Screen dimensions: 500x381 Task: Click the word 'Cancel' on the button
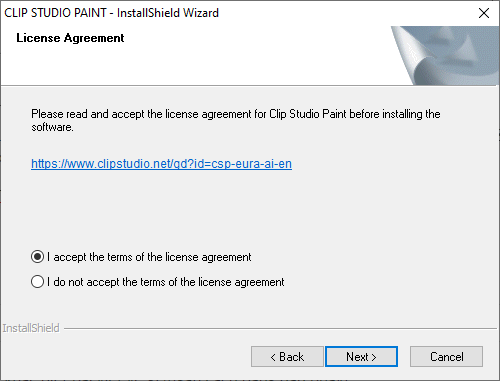tap(447, 357)
